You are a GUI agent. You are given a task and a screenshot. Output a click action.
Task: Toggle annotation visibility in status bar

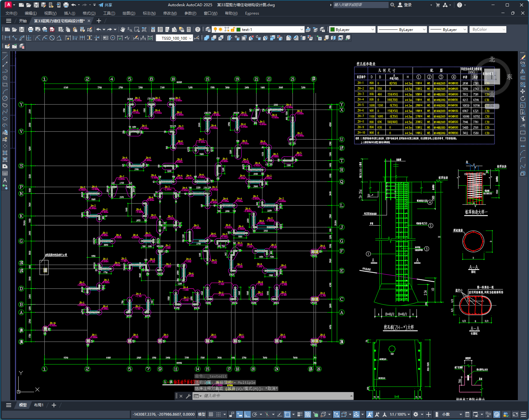370,414
